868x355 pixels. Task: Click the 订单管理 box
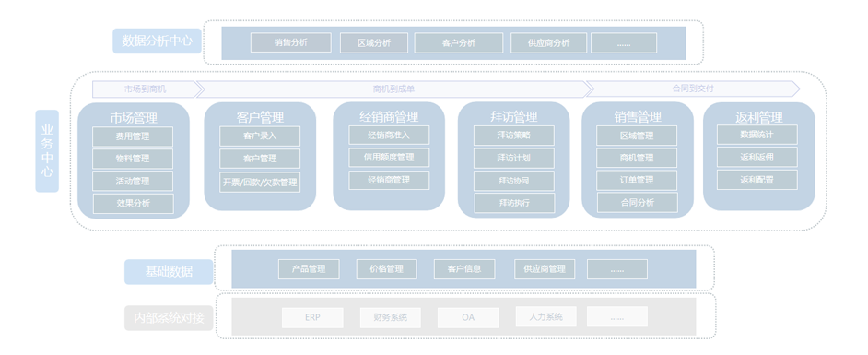tap(637, 180)
